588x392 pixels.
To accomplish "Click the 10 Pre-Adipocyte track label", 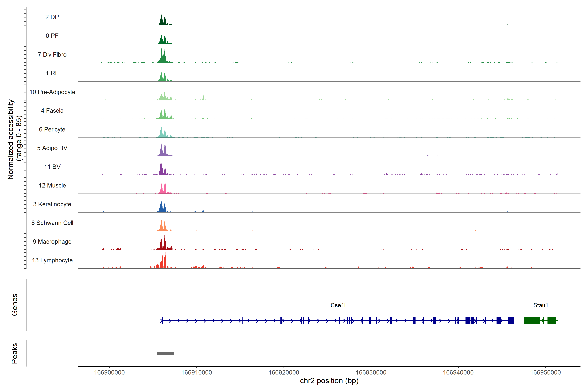I will (x=52, y=92).
